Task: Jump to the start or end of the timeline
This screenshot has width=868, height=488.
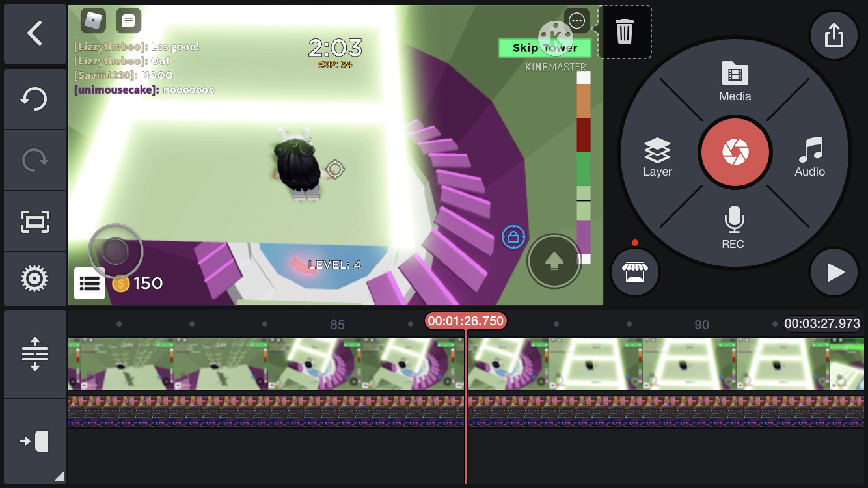Action: pos(34,442)
